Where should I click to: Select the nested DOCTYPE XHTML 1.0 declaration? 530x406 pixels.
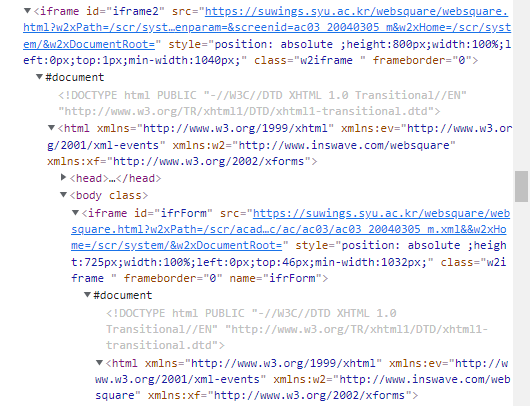pos(297,329)
